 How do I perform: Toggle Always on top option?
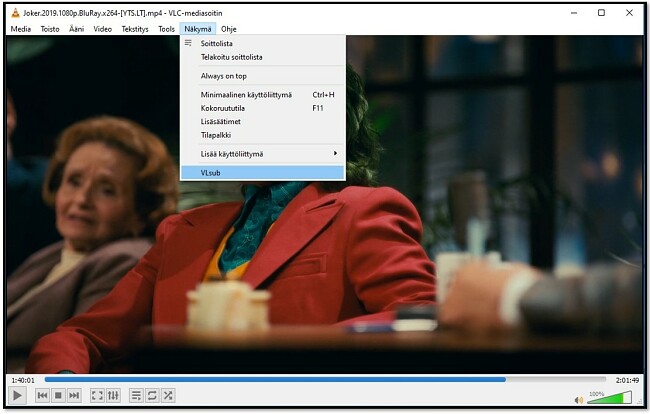click(263, 76)
